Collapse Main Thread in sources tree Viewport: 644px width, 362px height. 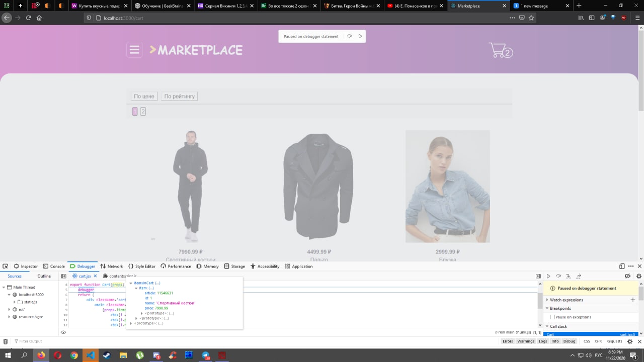pos(4,287)
